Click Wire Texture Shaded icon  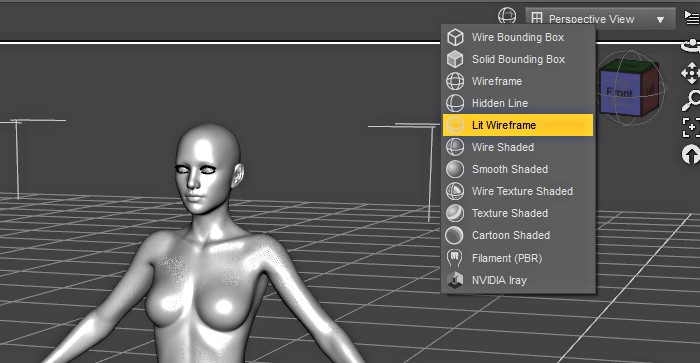pos(455,191)
